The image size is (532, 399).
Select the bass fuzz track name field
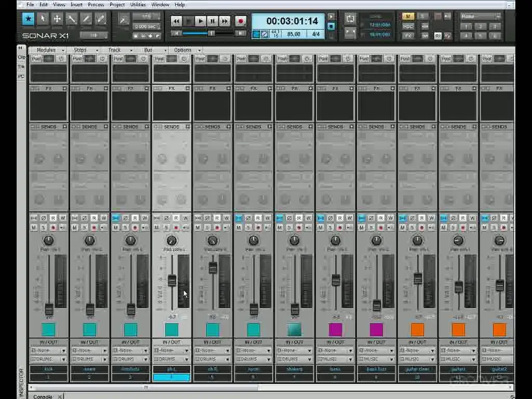pos(376,369)
